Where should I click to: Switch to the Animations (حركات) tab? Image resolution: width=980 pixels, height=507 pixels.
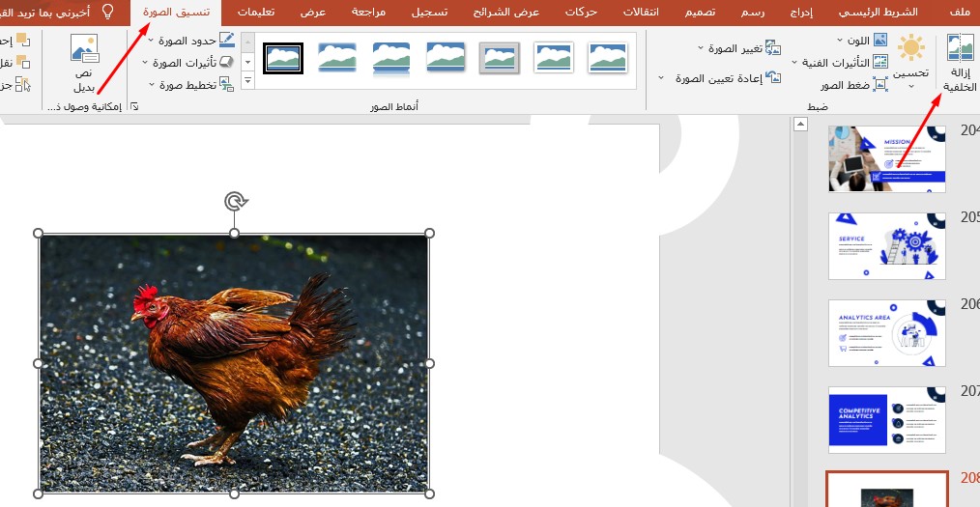coord(581,12)
